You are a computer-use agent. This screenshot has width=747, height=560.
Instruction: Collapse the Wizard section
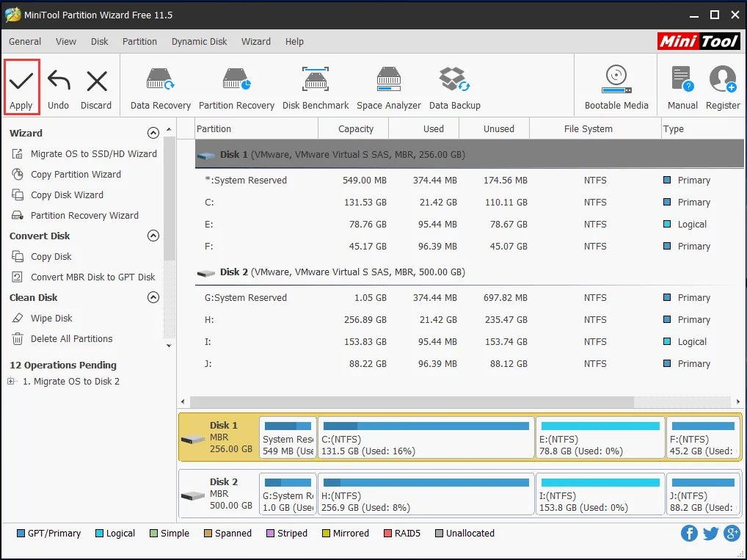tap(153, 134)
